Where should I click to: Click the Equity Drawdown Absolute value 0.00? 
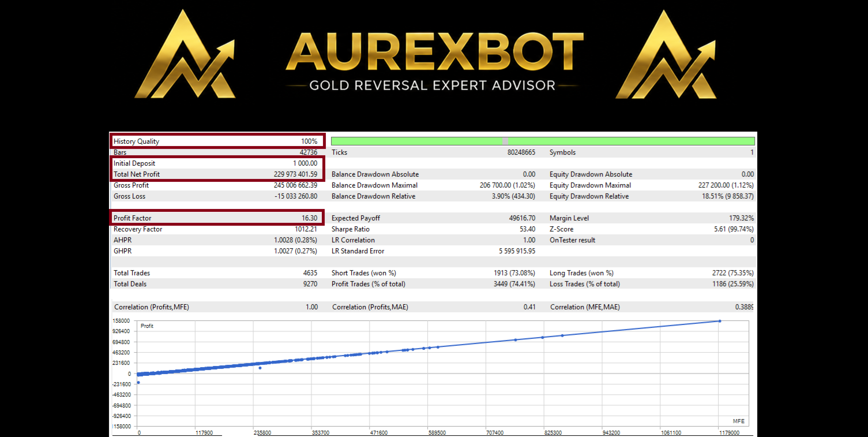(x=747, y=174)
